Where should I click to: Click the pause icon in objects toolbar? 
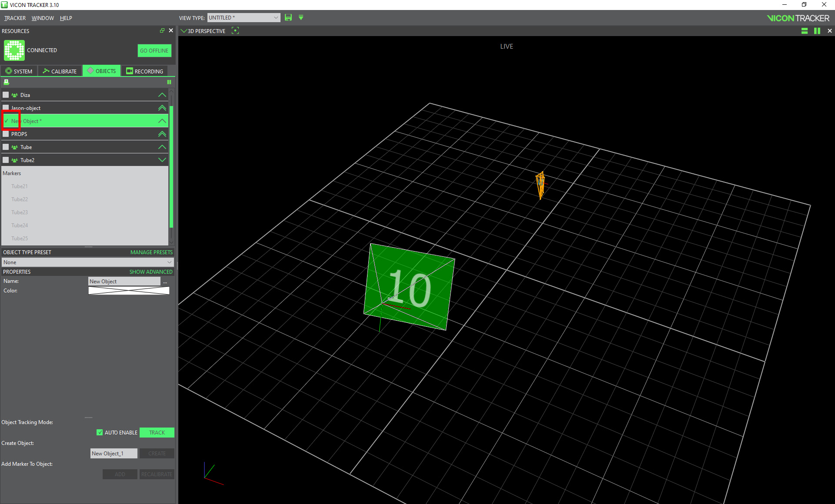point(169,82)
